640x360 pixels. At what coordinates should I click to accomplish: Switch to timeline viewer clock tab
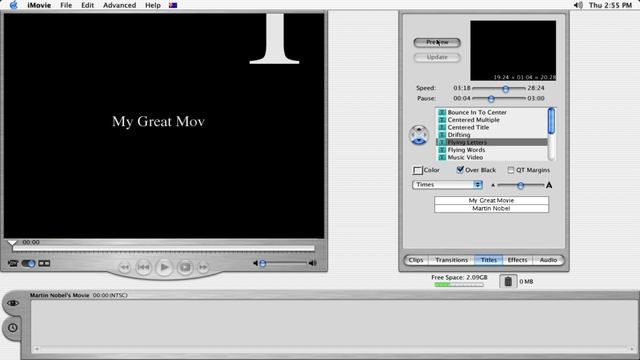[13, 328]
